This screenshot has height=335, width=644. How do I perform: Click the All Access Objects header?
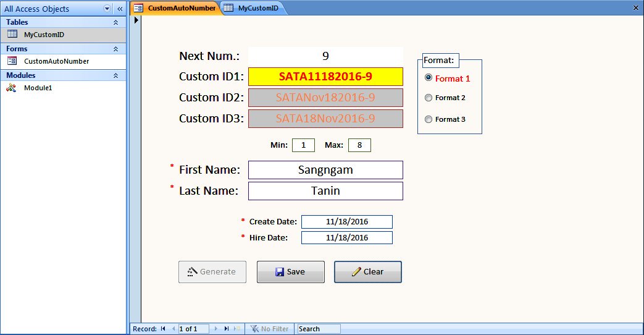36,9
